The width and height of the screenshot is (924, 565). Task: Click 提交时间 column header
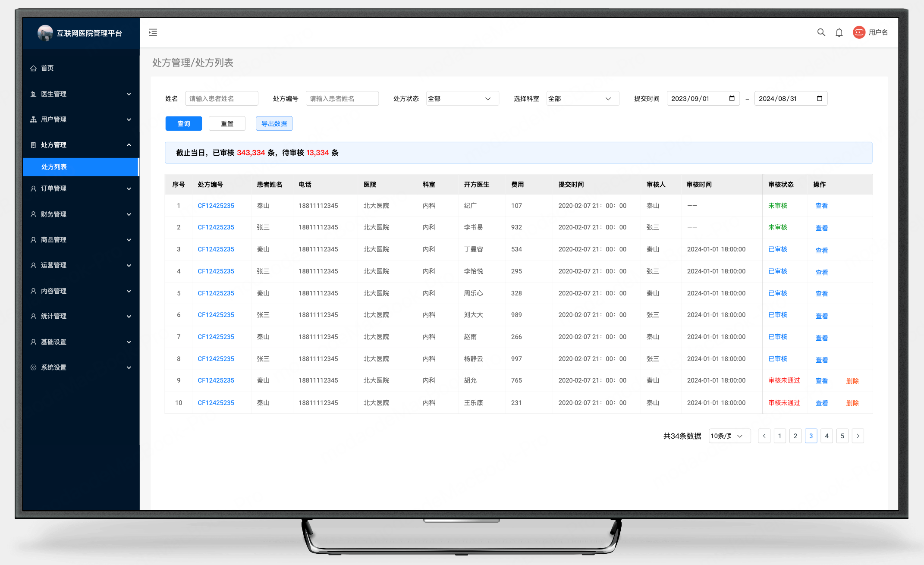[x=571, y=185]
